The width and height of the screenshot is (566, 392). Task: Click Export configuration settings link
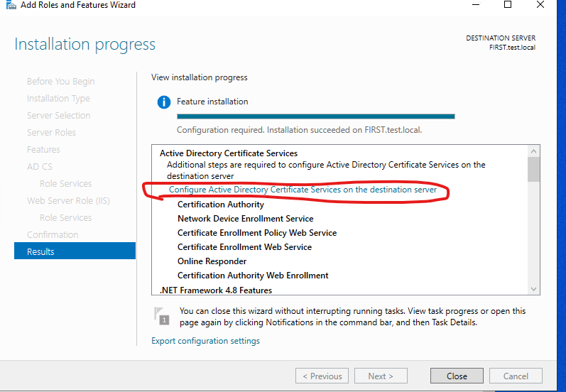pos(205,341)
